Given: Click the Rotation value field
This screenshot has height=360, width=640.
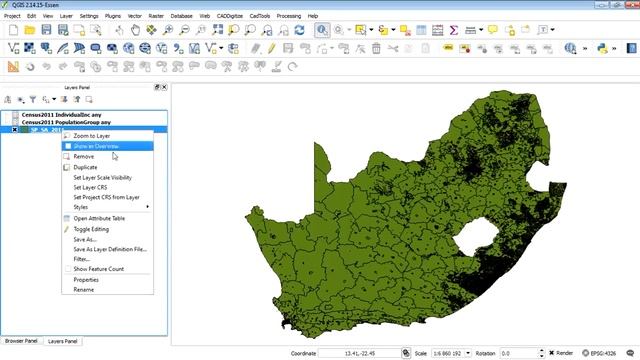Looking at the screenshot, I should (518, 353).
